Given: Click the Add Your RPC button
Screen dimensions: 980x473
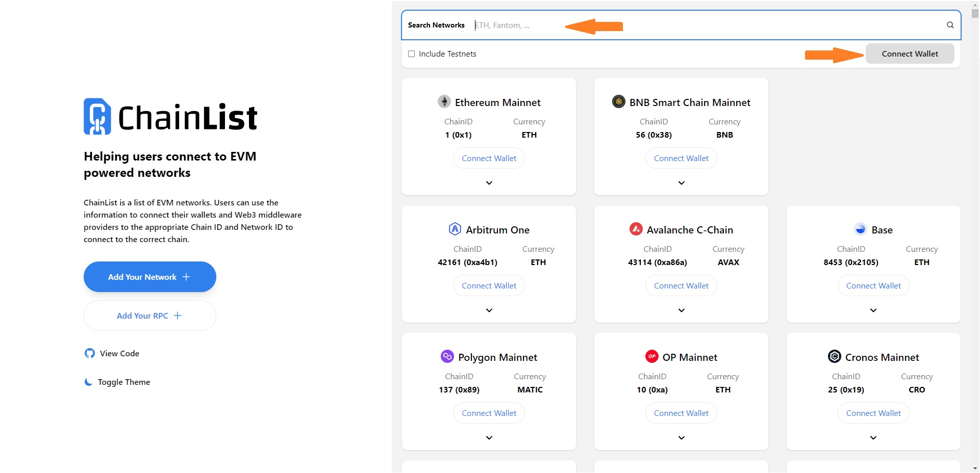Looking at the screenshot, I should pos(150,316).
